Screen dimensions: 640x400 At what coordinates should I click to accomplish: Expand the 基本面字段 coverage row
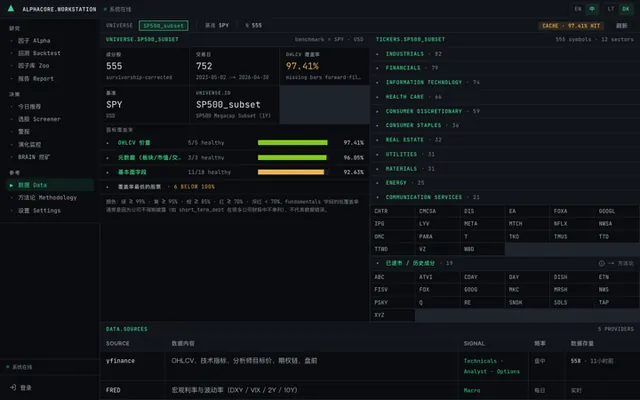pyautogui.click(x=235, y=172)
